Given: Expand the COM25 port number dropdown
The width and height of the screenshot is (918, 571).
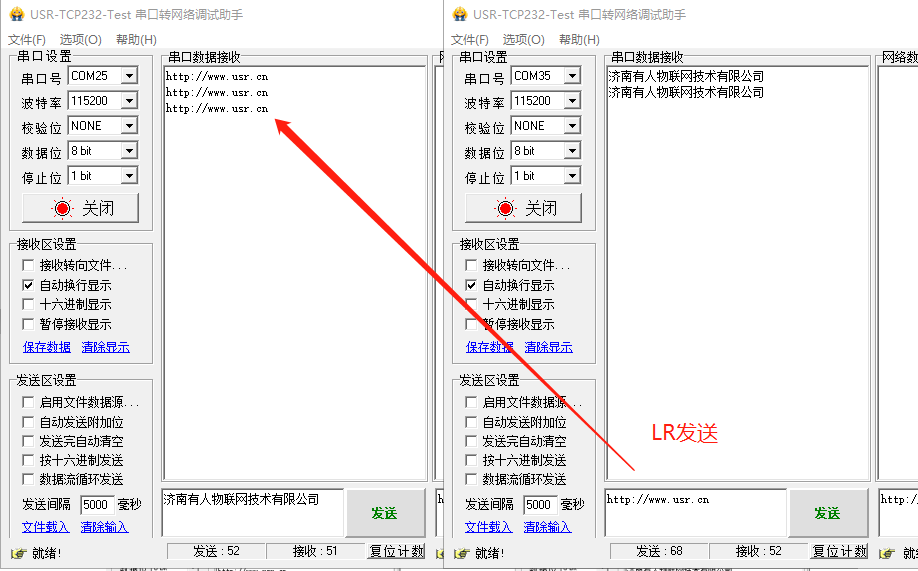Looking at the screenshot, I should [x=128, y=76].
